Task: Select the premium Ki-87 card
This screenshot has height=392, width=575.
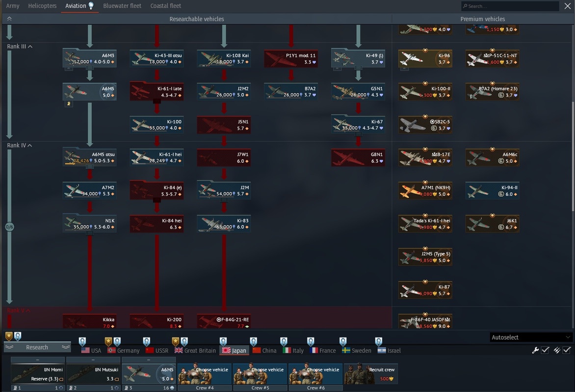Action: click(425, 290)
